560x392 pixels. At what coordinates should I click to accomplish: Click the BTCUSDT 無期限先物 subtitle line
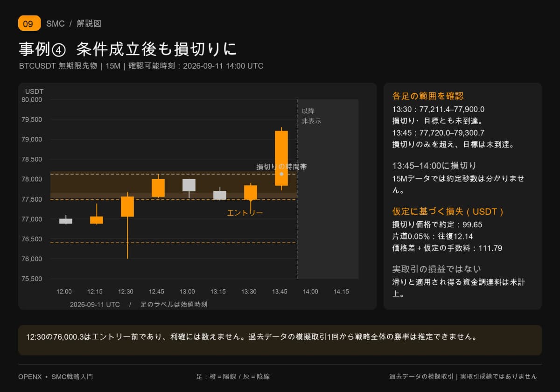[141, 66]
